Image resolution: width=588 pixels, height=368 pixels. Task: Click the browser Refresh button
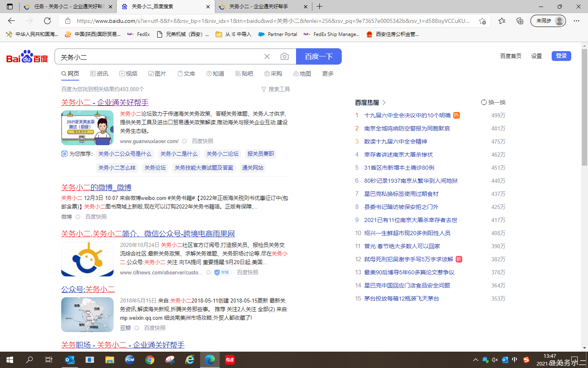47,21
